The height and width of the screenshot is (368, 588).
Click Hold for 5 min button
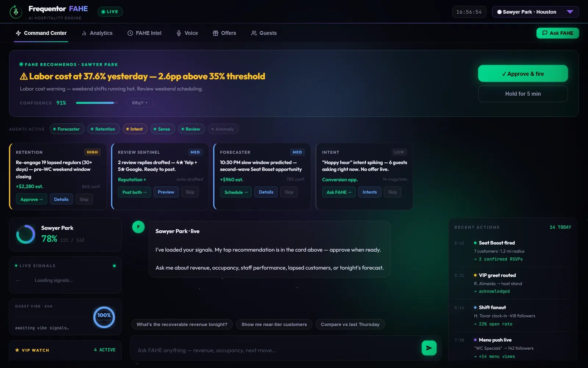[523, 94]
